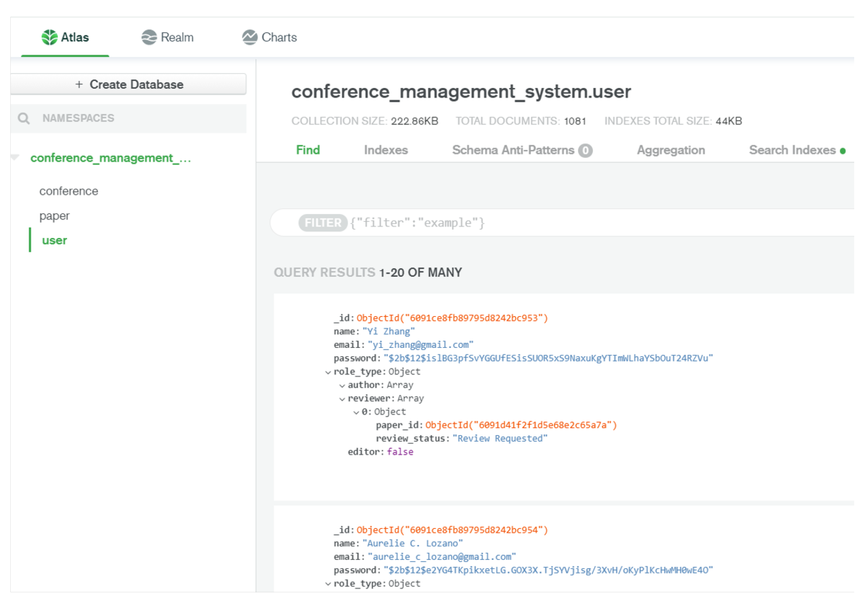The height and width of the screenshot is (604, 868).
Task: Click the email "yi_zhang@gmail.com"
Action: pos(421,345)
